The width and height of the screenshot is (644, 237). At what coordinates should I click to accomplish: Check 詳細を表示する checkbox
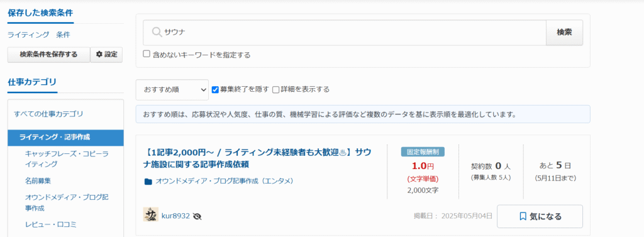tap(275, 89)
